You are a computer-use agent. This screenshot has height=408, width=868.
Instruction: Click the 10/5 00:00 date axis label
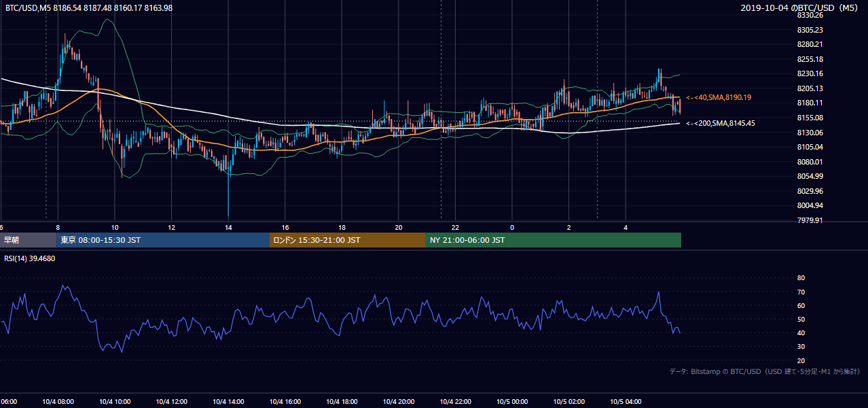(x=512, y=402)
